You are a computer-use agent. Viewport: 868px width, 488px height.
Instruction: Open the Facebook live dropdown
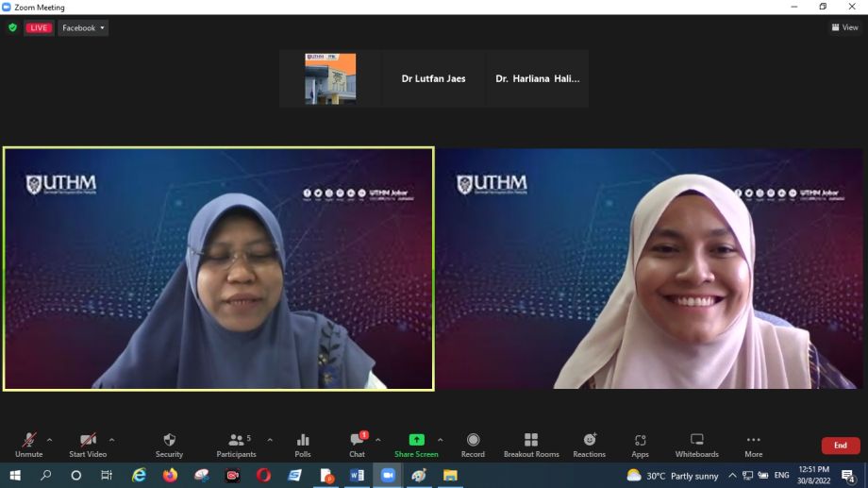click(x=83, y=28)
